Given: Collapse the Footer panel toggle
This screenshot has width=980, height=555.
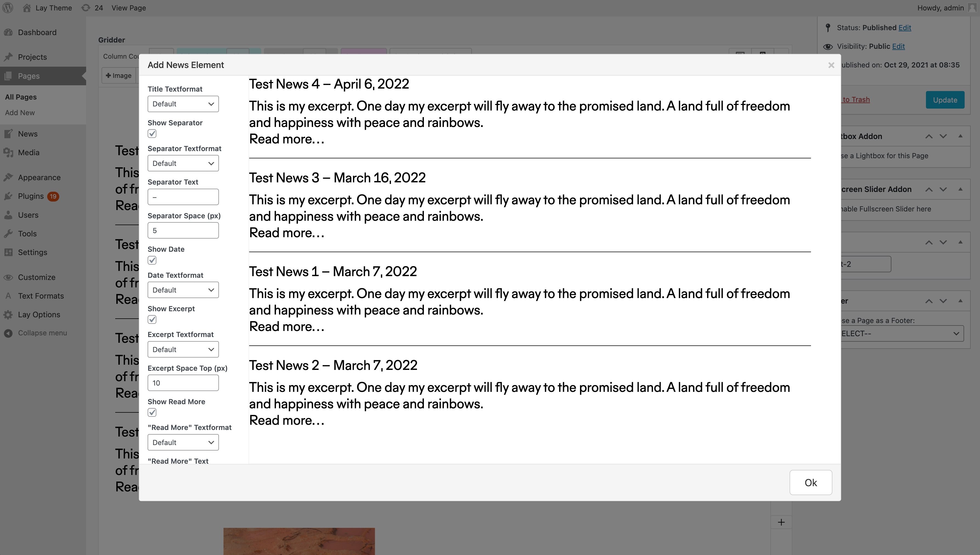Looking at the screenshot, I should coord(961,301).
